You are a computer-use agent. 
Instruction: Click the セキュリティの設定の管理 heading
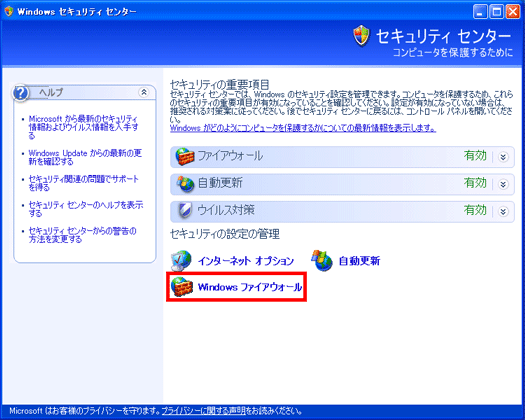(225, 234)
